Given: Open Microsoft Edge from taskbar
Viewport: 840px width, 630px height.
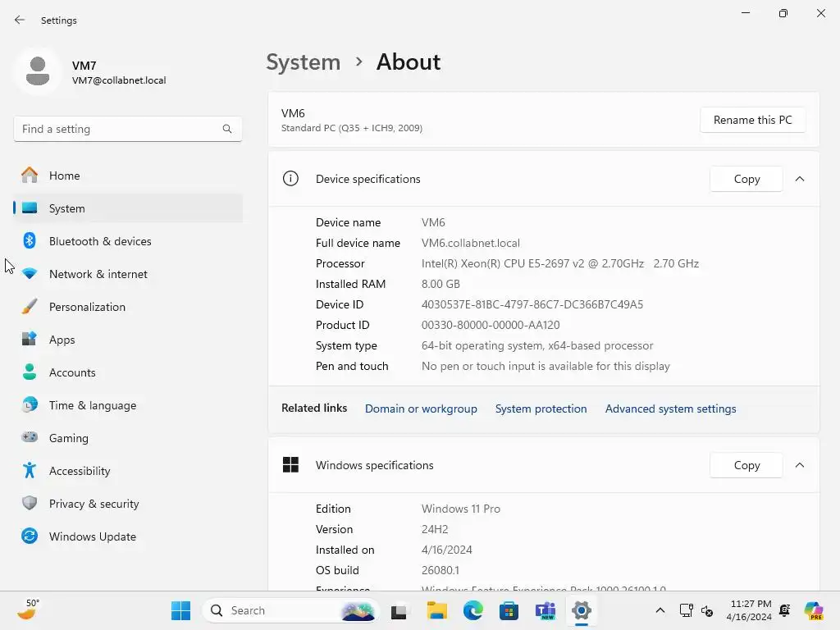Looking at the screenshot, I should [x=473, y=610].
